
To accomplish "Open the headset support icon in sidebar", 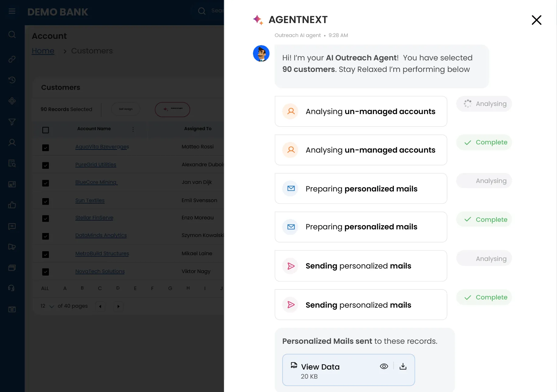I will (x=12, y=288).
